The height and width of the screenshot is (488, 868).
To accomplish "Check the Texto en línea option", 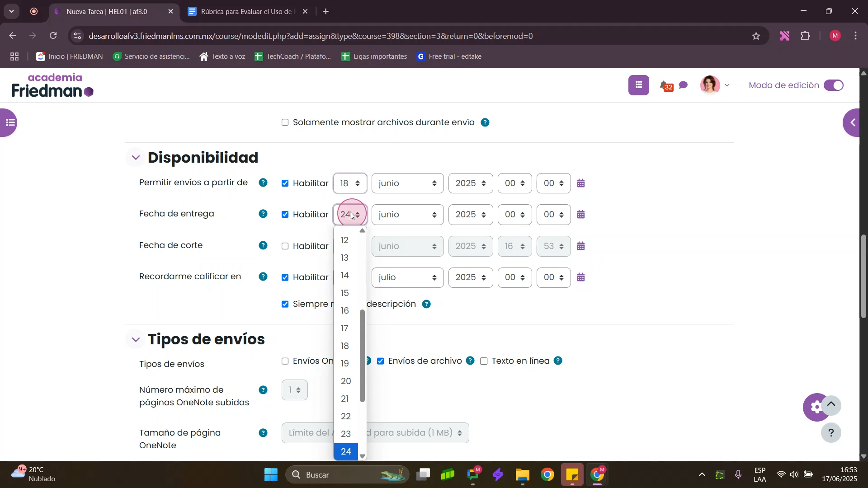I will click(x=484, y=361).
